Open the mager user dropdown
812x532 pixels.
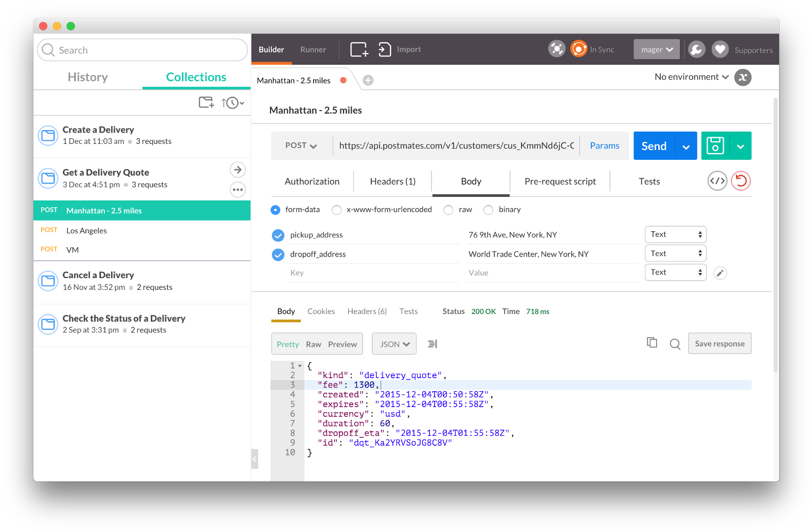657,49
